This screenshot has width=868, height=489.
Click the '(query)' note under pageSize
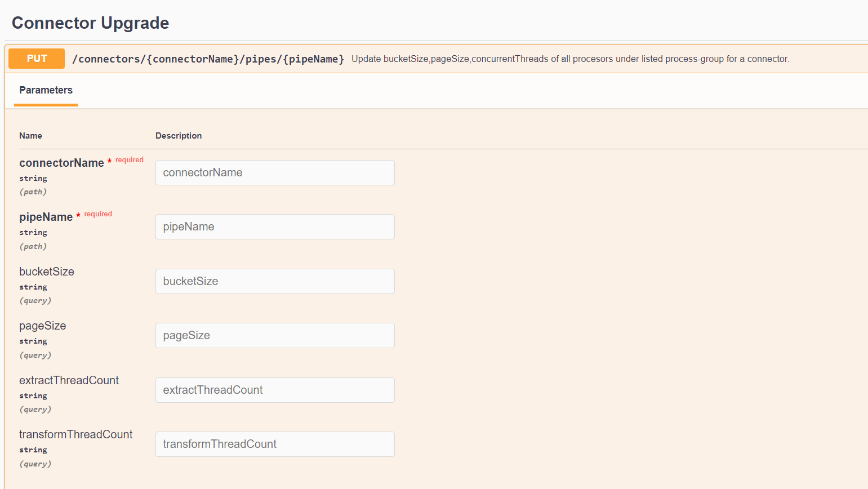point(35,355)
